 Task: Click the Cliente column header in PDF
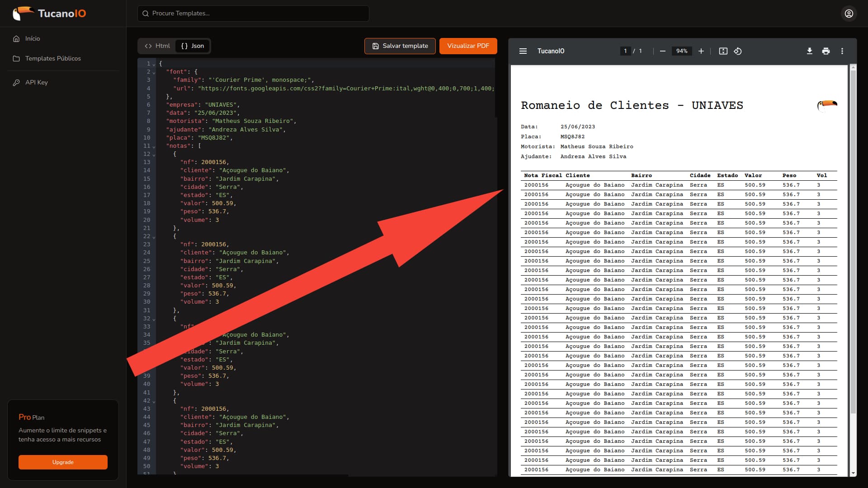[577, 175]
